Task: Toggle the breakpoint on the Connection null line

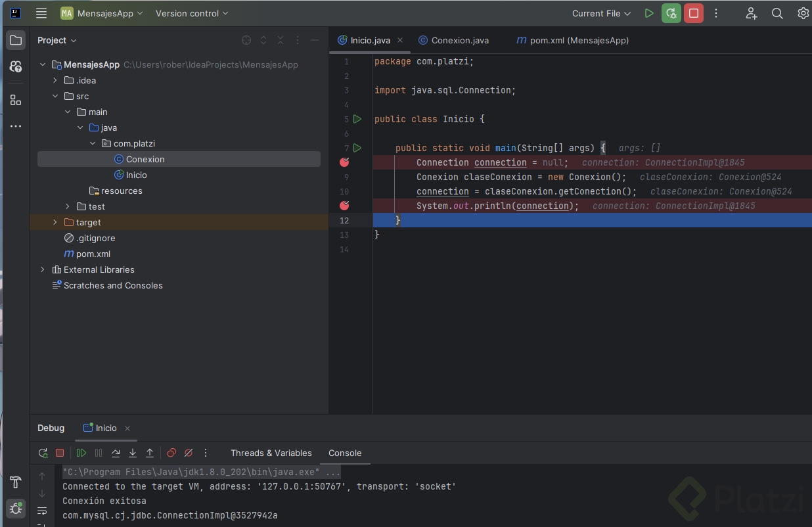Action: pyautogui.click(x=344, y=162)
